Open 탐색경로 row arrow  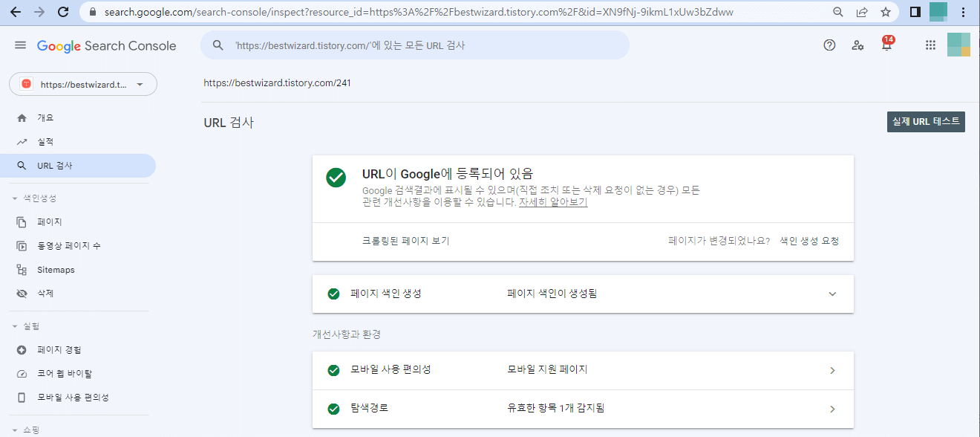[x=832, y=409]
